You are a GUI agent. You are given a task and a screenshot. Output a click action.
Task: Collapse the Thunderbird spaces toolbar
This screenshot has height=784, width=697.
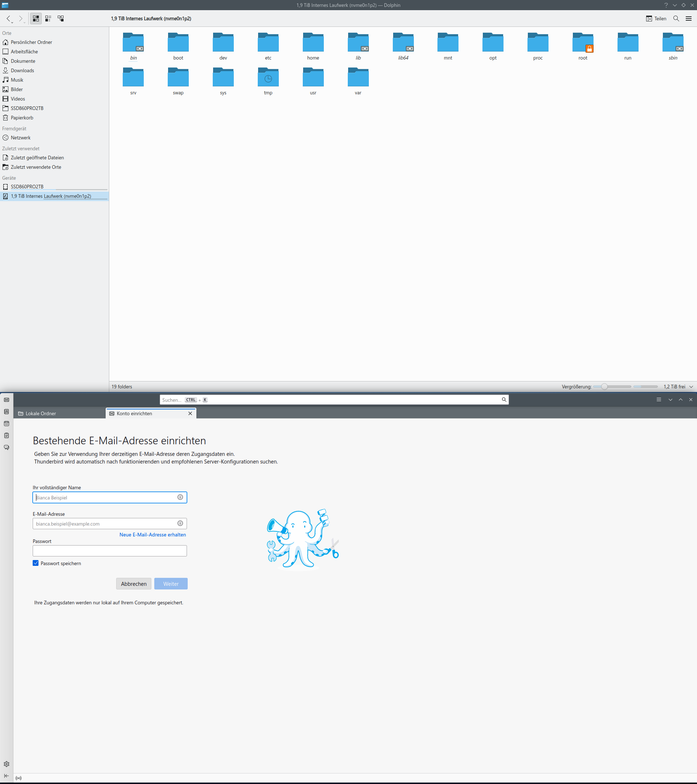[x=7, y=776]
